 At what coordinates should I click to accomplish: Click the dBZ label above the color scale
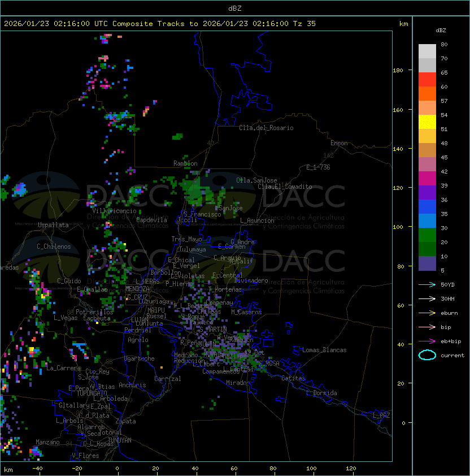click(x=441, y=31)
